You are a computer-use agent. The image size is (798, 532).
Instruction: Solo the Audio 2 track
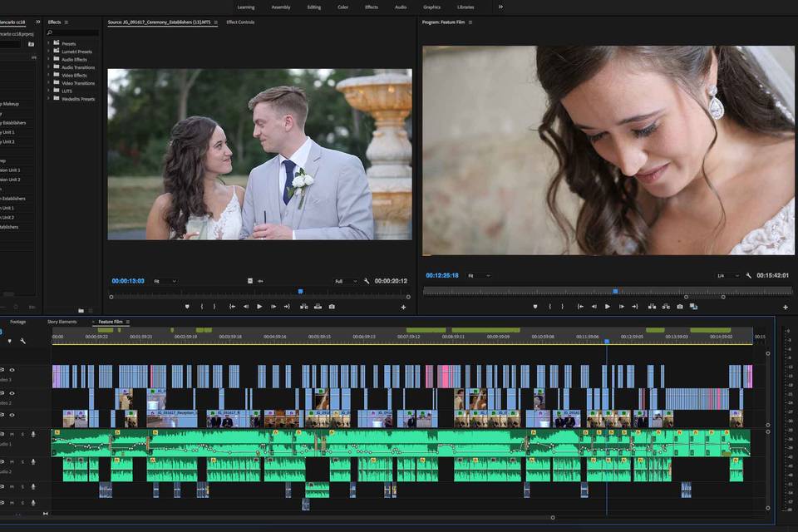tap(22, 461)
